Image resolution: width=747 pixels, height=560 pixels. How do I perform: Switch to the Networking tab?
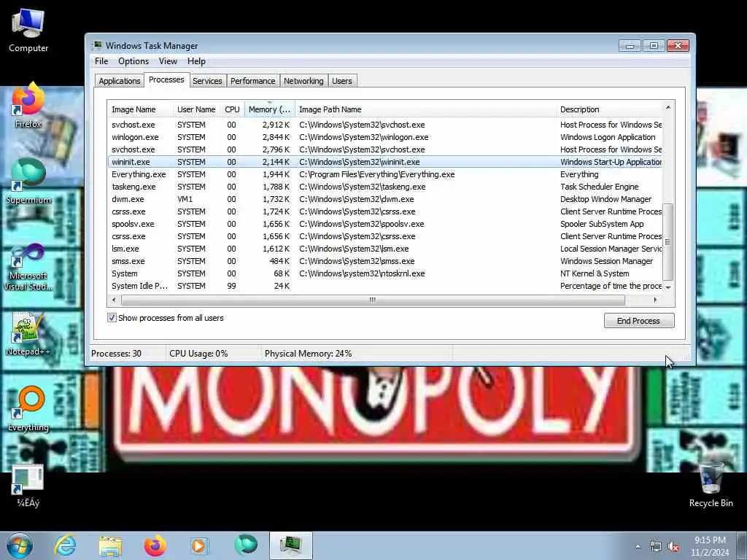coord(303,81)
